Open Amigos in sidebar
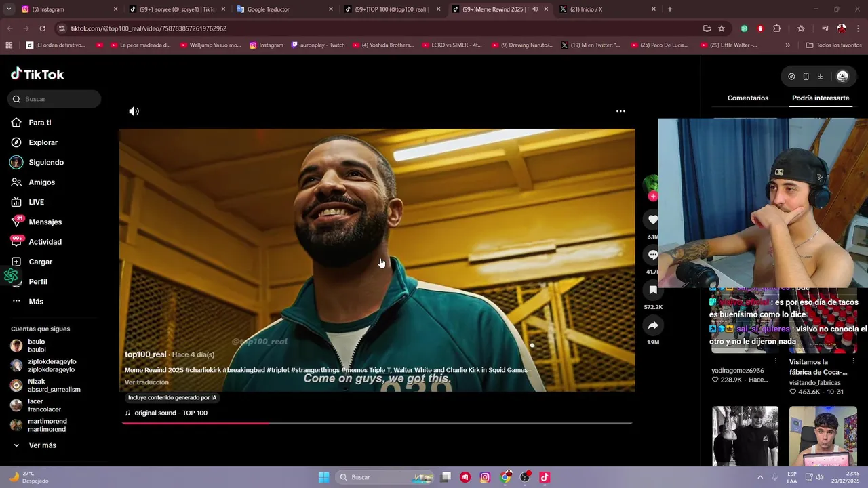868x488 pixels. [x=41, y=182]
